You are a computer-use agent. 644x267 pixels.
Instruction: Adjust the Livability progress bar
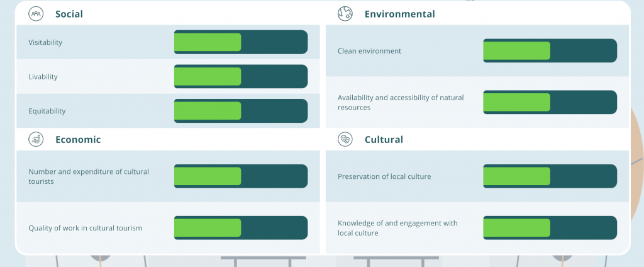pos(241,77)
